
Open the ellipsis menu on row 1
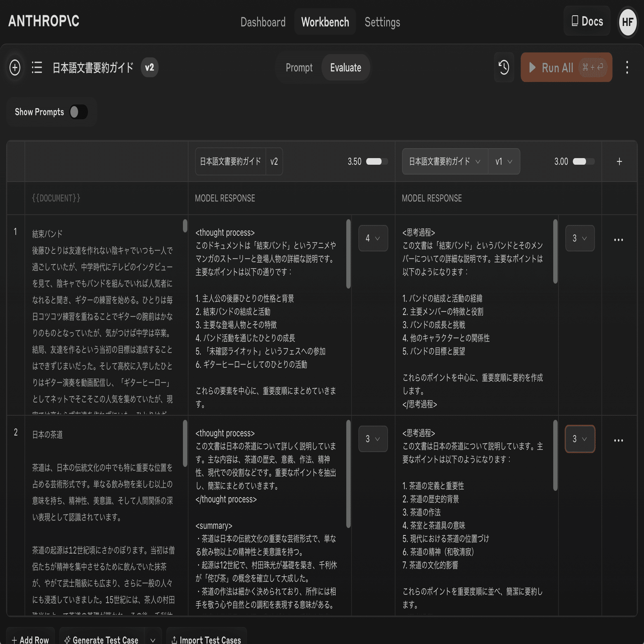[618, 239]
